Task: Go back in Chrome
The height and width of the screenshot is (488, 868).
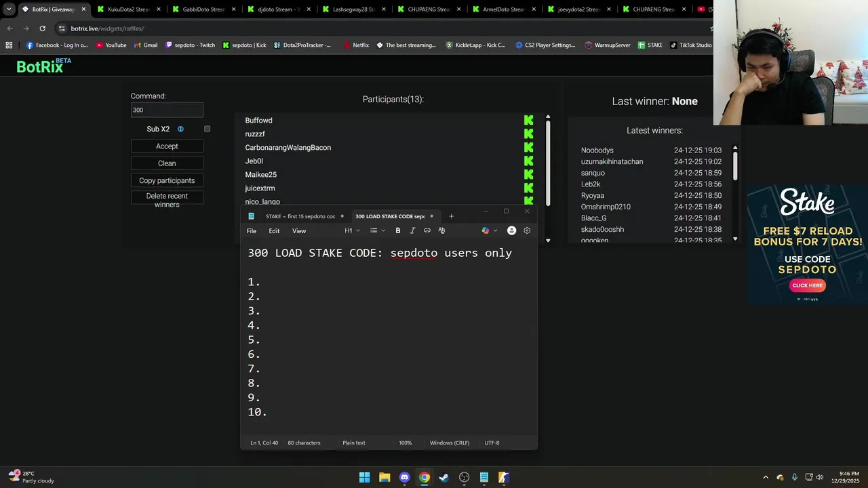Action: pos(9,28)
